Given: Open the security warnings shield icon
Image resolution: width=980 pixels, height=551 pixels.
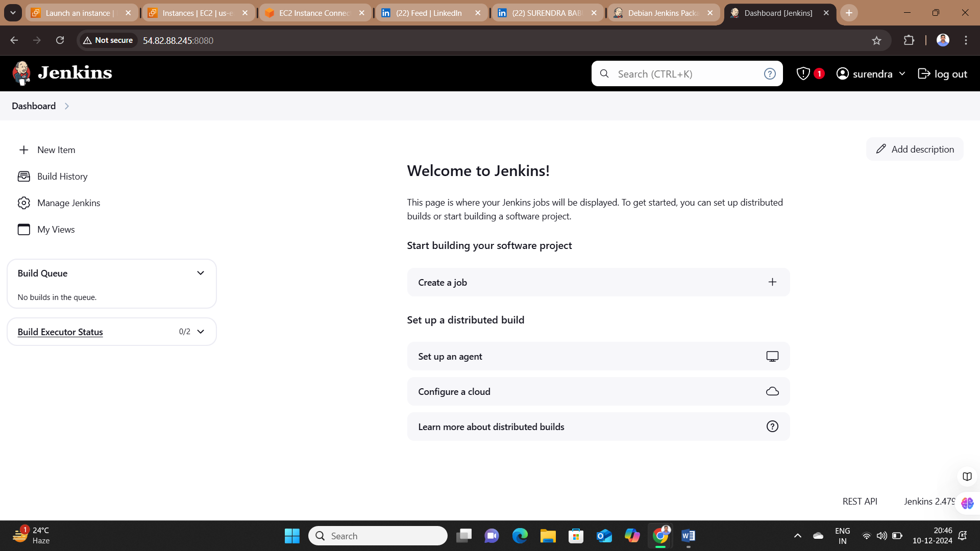Looking at the screenshot, I should (x=803, y=74).
